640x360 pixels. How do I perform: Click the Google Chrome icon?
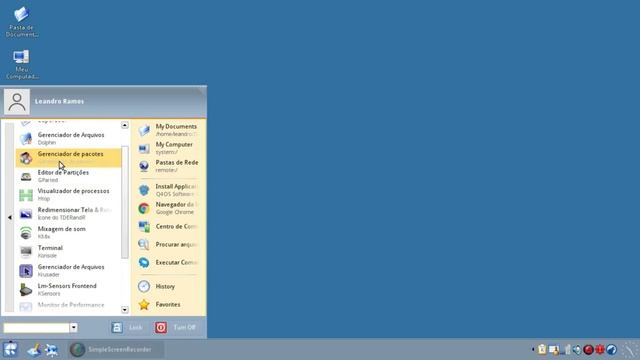144,208
